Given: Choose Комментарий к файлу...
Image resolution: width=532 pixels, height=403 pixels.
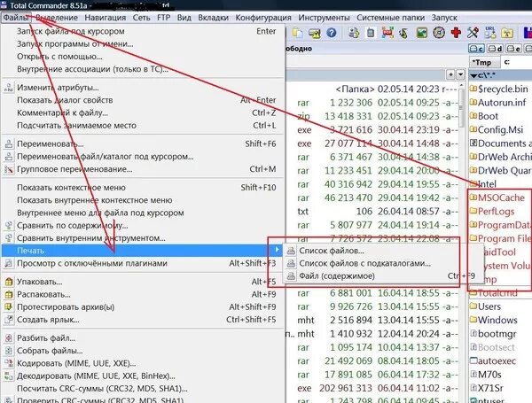Looking at the screenshot, I should tap(143, 112).
